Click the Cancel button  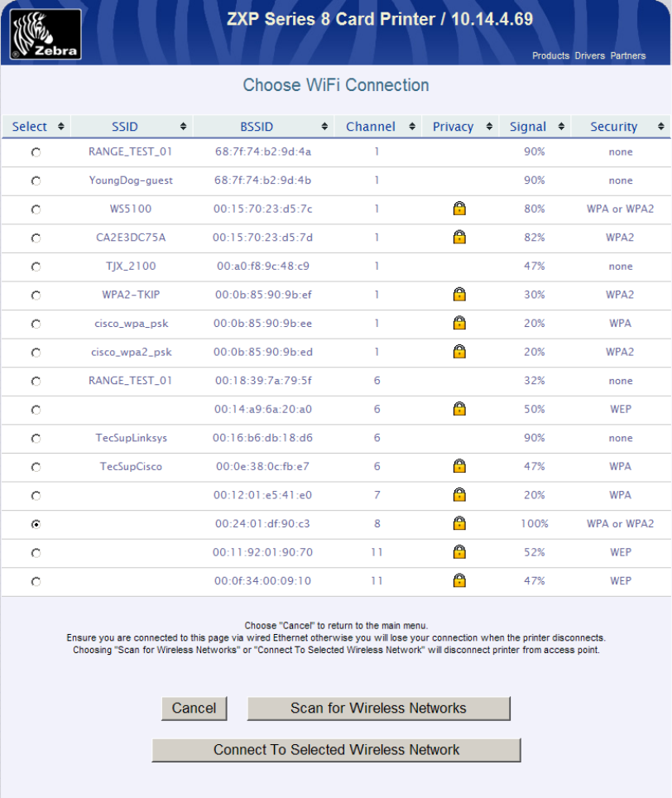(x=194, y=709)
